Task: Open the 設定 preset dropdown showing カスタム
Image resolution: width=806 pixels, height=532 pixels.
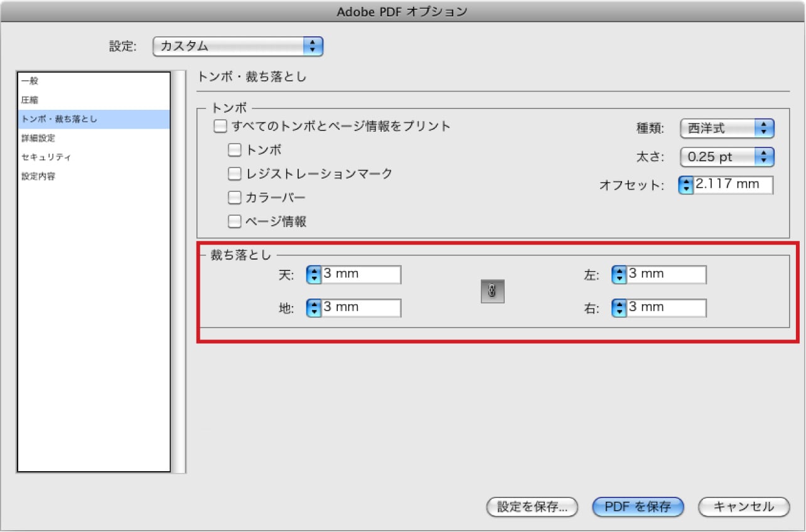Action: click(239, 46)
